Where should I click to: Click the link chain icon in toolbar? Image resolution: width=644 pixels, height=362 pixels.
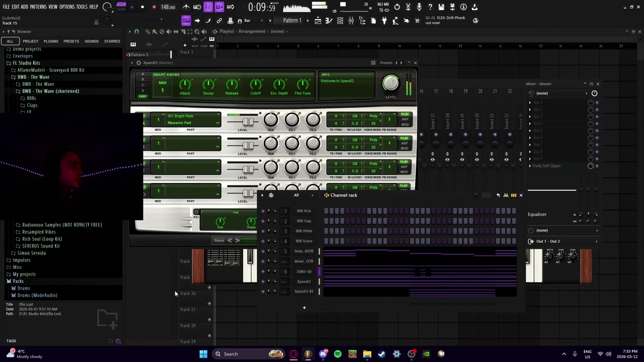[x=219, y=21]
